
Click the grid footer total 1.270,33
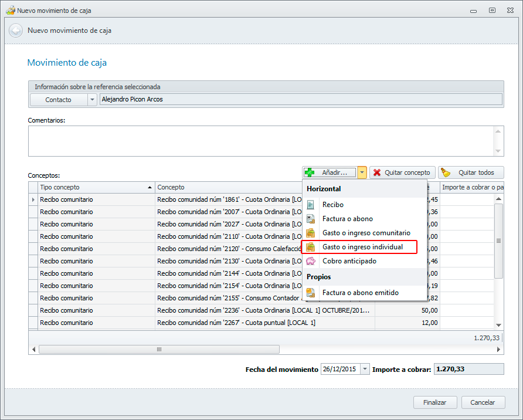coord(487,338)
